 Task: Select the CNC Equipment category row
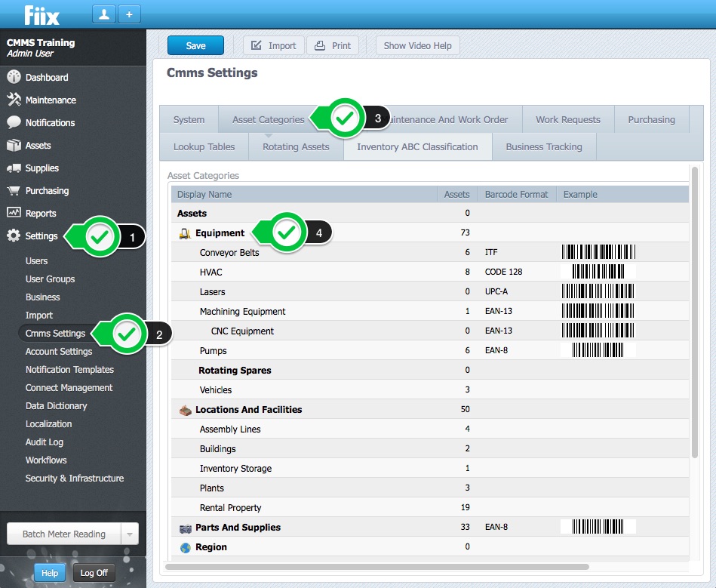(430, 331)
